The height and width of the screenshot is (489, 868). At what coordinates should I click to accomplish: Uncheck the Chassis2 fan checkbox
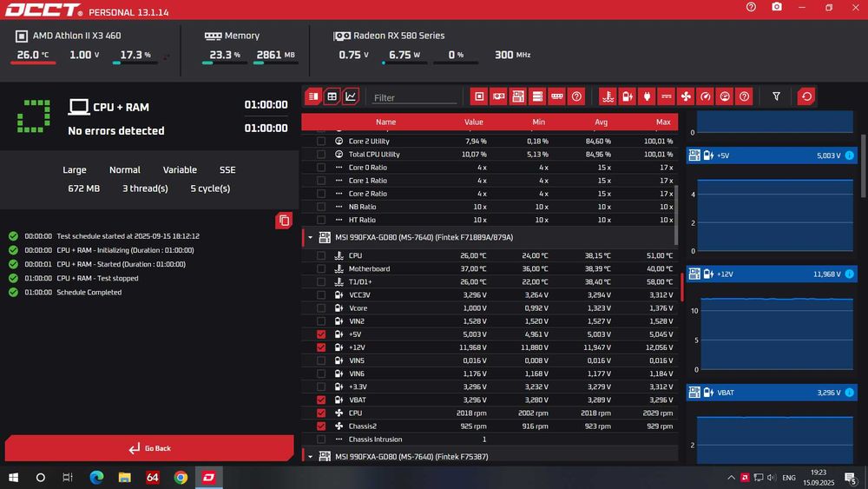[321, 426]
